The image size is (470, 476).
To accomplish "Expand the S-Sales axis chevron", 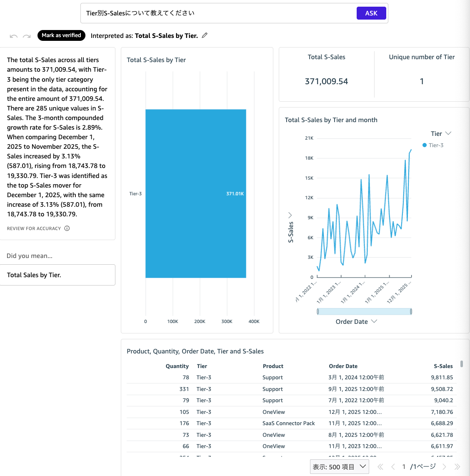I will click(290, 215).
